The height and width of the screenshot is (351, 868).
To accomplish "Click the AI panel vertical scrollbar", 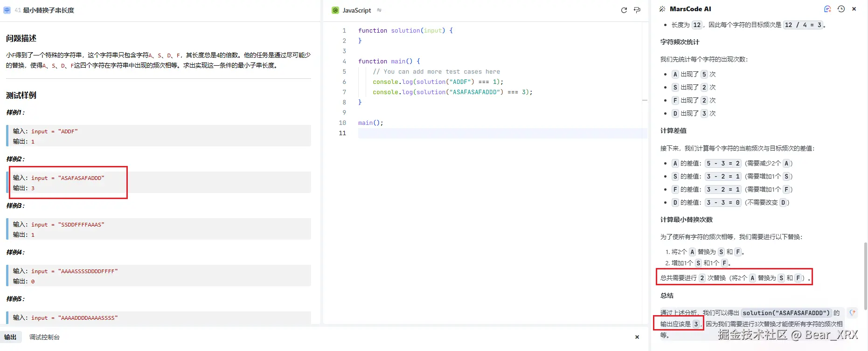I will point(865,275).
